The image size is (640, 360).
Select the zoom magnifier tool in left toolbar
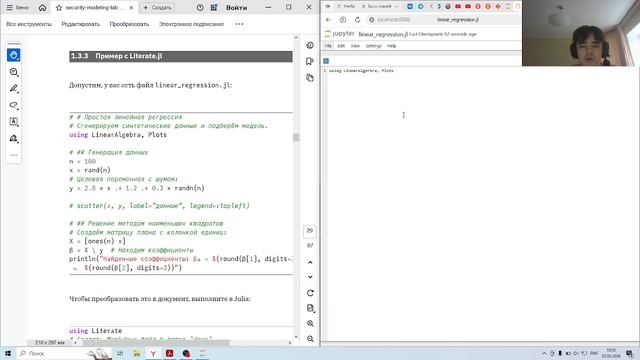click(13, 72)
